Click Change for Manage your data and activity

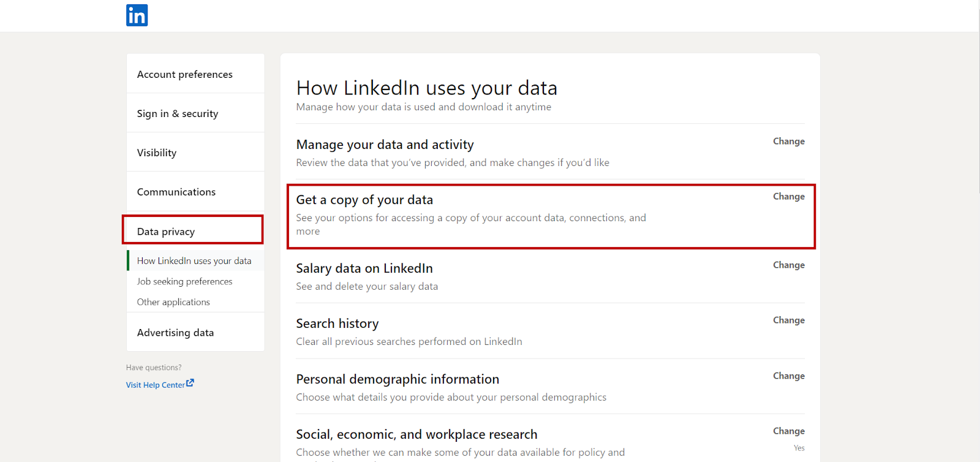point(789,141)
